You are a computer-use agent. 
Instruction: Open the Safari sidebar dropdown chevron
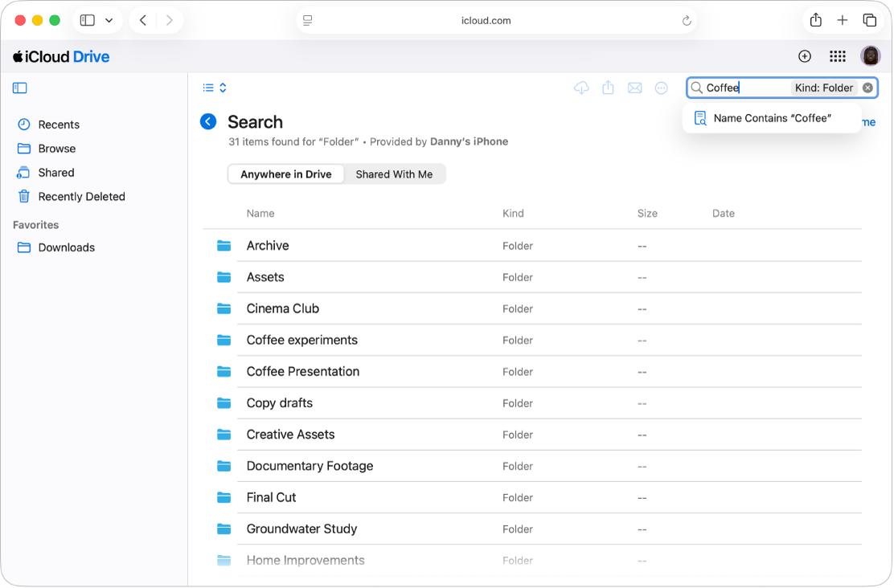[108, 20]
